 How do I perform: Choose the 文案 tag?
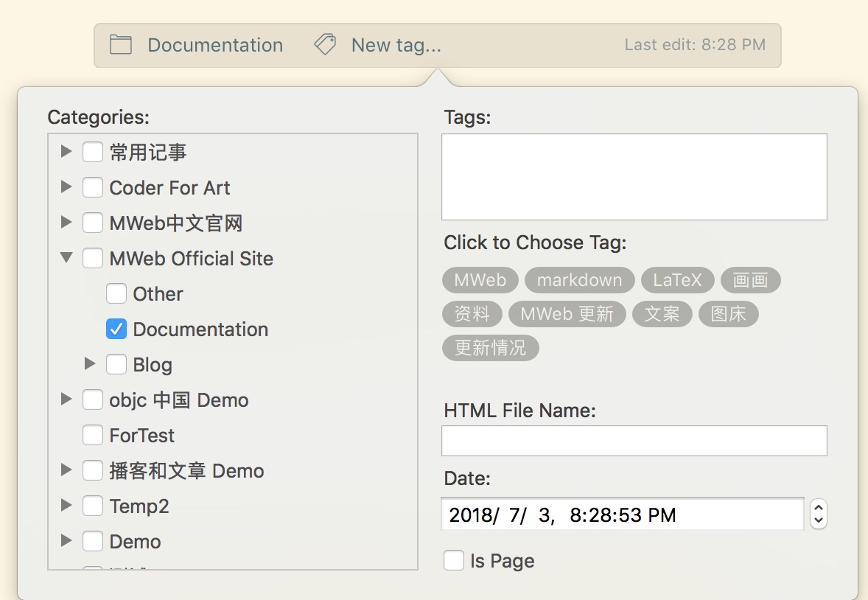coord(662,314)
